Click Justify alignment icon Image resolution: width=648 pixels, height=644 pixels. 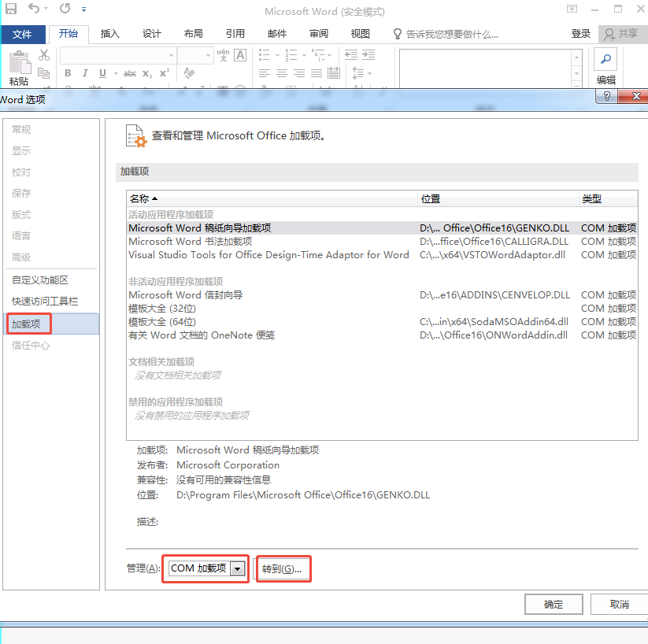click(x=317, y=73)
